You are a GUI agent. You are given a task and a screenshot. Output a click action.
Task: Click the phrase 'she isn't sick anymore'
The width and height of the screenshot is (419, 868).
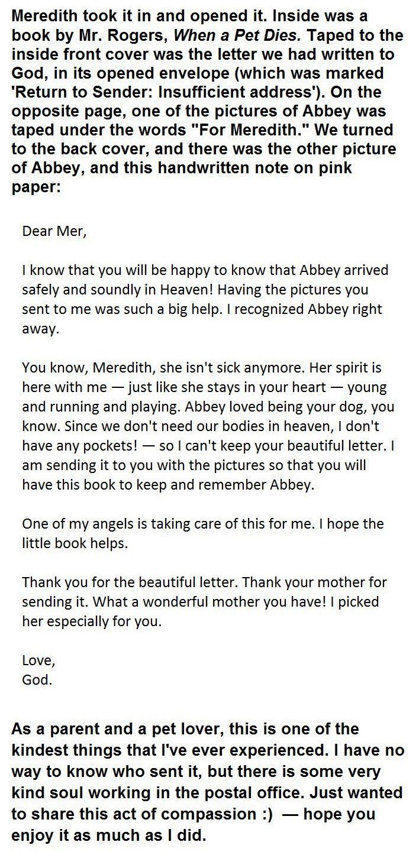[x=223, y=368]
